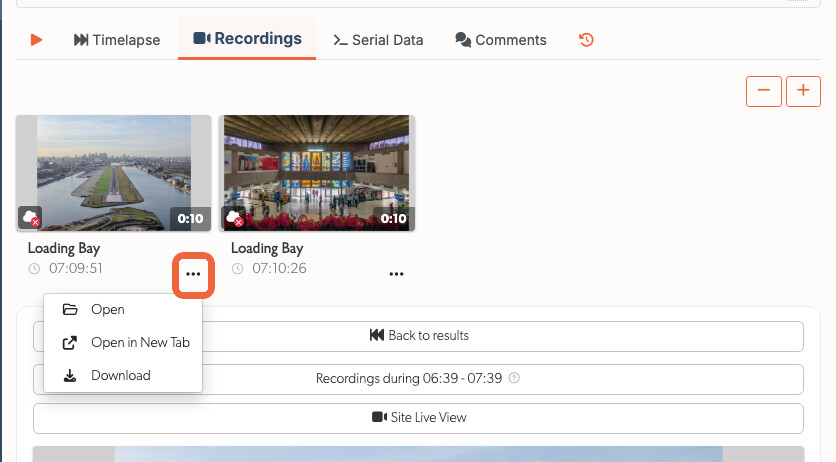The height and width of the screenshot is (462, 836).
Task: Go to the Comments tab
Action: pyautogui.click(x=501, y=40)
